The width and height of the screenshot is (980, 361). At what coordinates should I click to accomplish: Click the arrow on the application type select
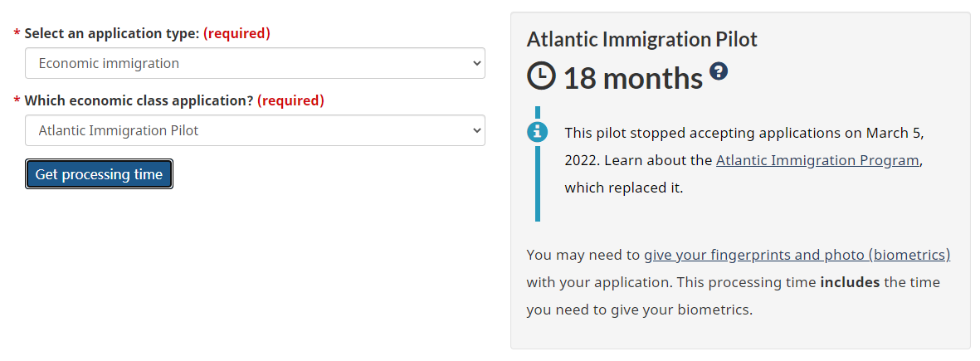(475, 63)
